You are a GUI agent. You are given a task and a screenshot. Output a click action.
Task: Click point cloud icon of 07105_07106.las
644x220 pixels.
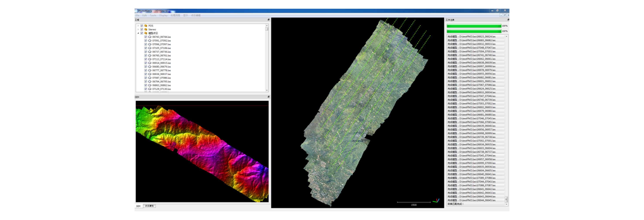click(150, 48)
